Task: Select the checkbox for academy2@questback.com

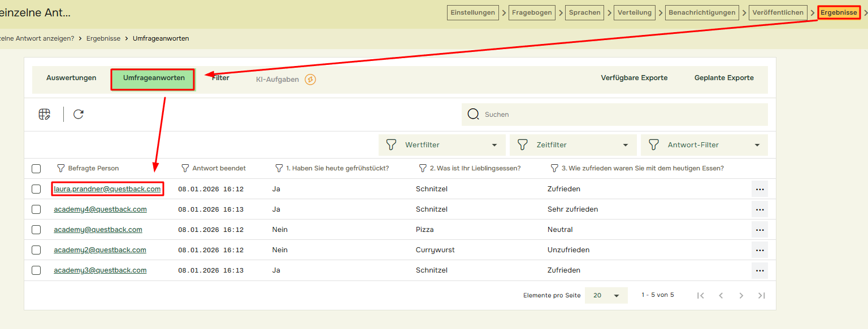Action: pos(36,250)
